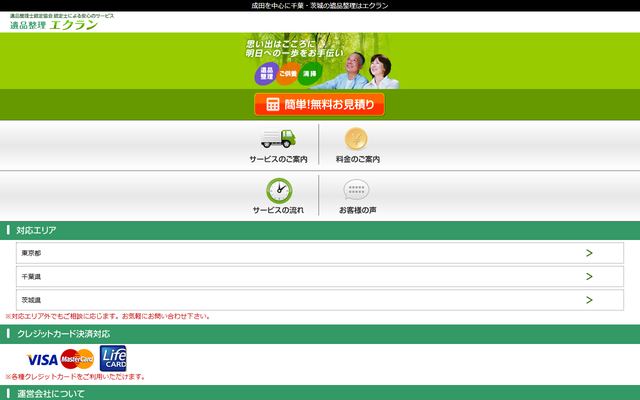Click the orange ご供養 circle badge
Image resolution: width=640 pixels, height=400 pixels.
(288, 74)
